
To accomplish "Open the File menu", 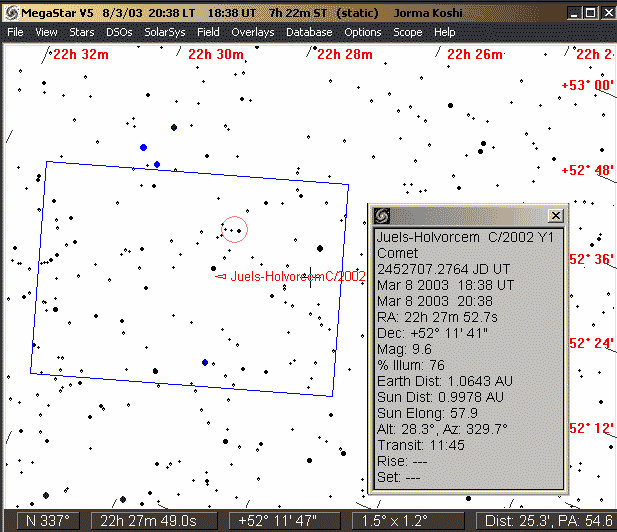I will 15,32.
